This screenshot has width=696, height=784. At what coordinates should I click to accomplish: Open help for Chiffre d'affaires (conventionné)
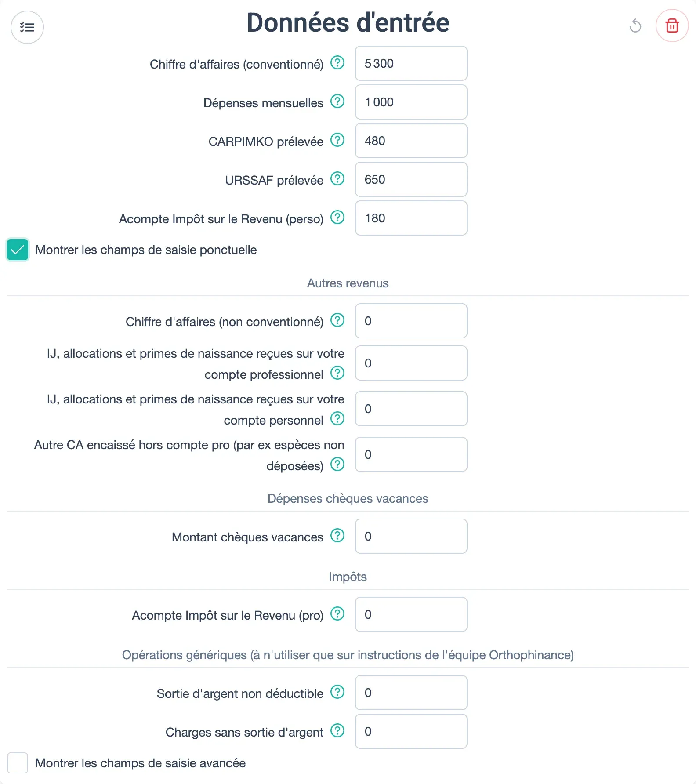[x=337, y=63]
